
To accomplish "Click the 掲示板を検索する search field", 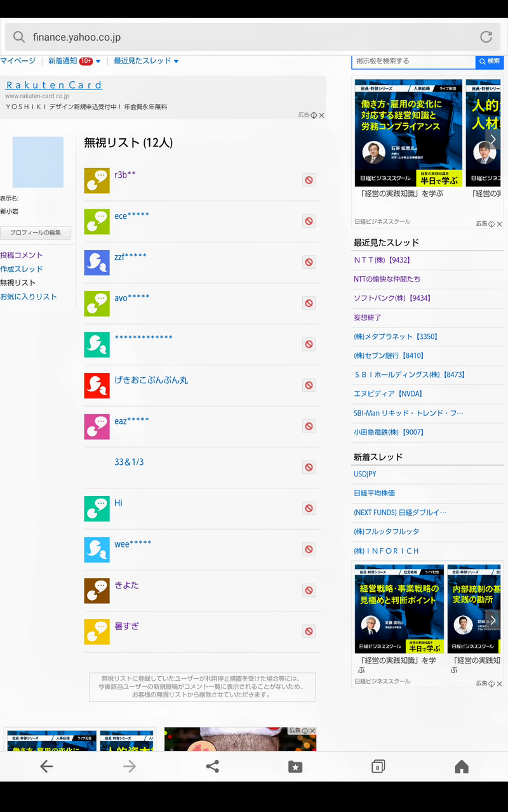I will point(413,61).
